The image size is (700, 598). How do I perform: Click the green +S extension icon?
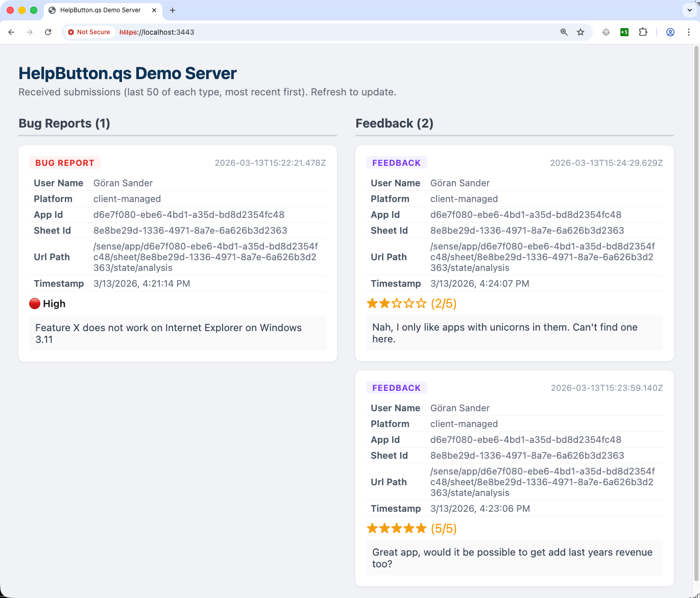click(x=624, y=32)
